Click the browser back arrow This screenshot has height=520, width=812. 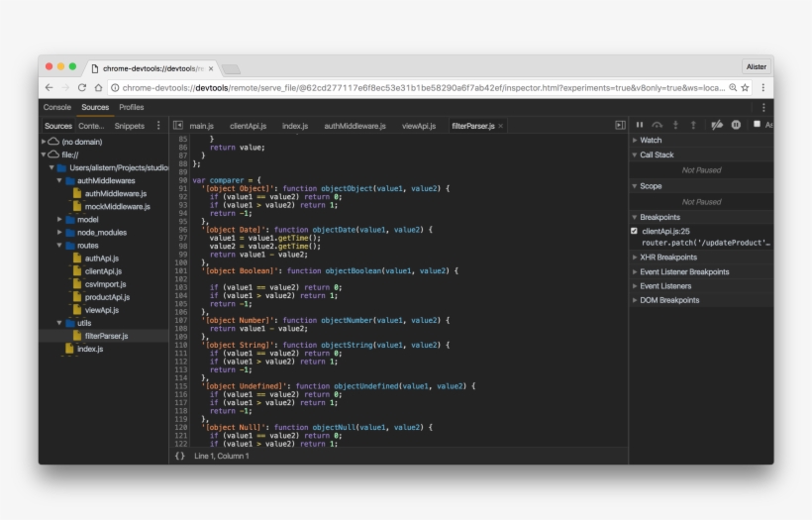(50, 87)
